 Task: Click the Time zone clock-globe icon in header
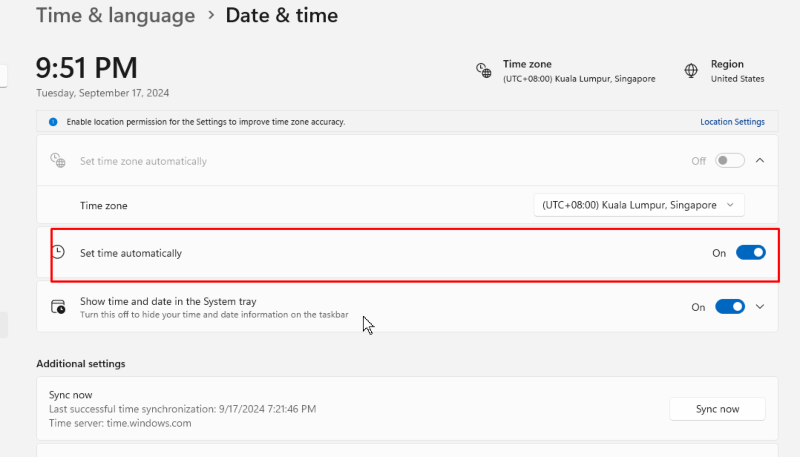(x=484, y=70)
